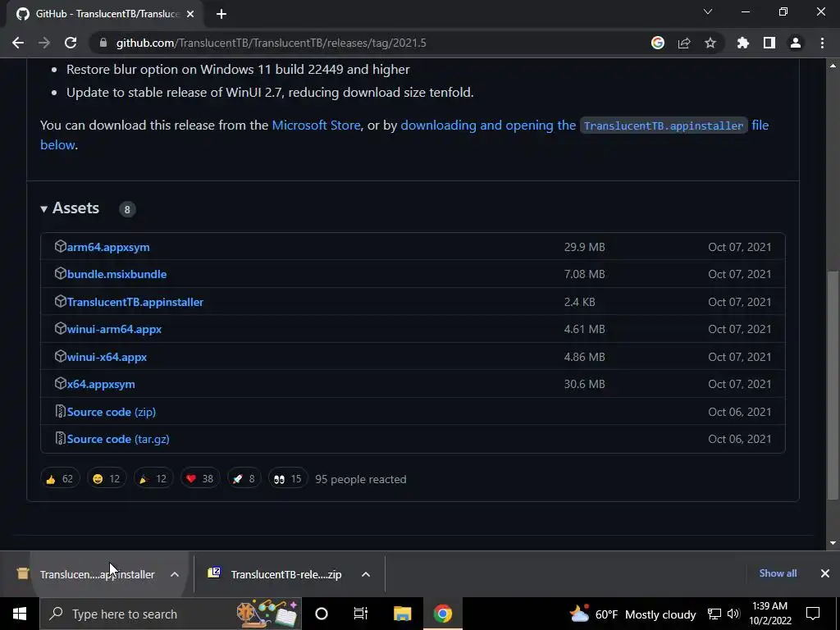The width and height of the screenshot is (840, 630).
Task: Click the page vertical scrollbar thumb
Action: pyautogui.click(x=833, y=386)
